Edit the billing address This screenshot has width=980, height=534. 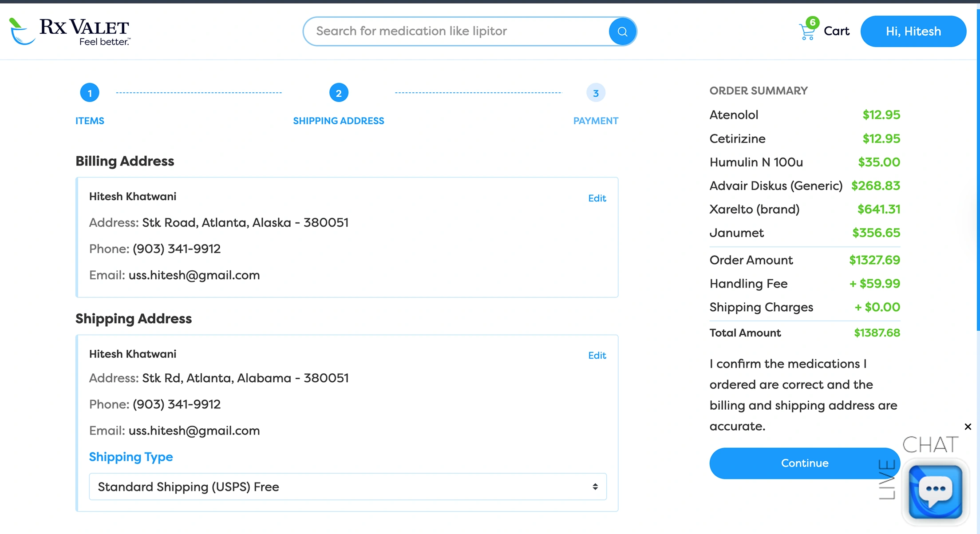tap(597, 198)
